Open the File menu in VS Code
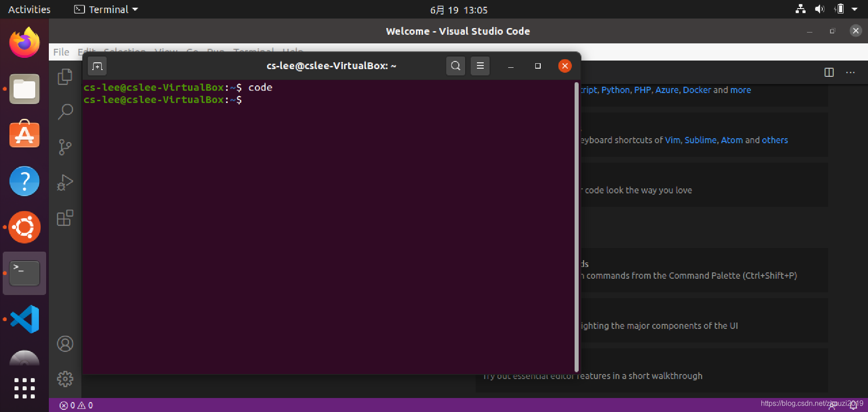The image size is (868, 412). pyautogui.click(x=61, y=52)
